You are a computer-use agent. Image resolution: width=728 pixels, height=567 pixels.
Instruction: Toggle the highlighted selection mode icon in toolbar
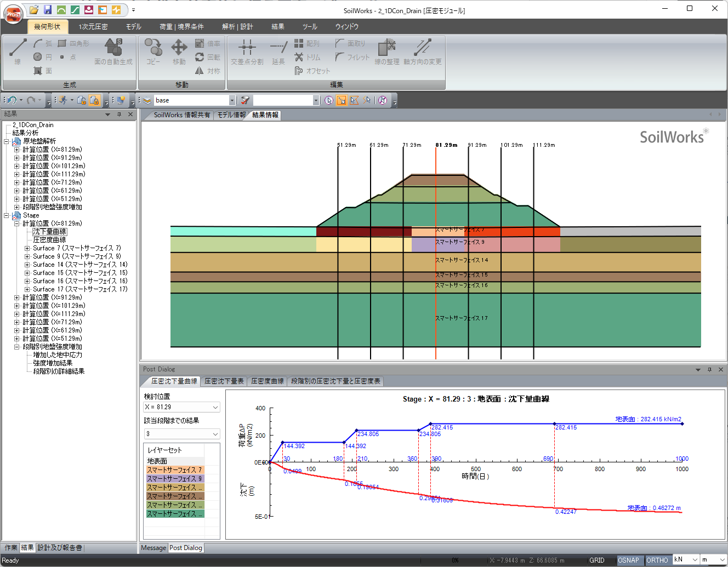pyautogui.click(x=342, y=100)
